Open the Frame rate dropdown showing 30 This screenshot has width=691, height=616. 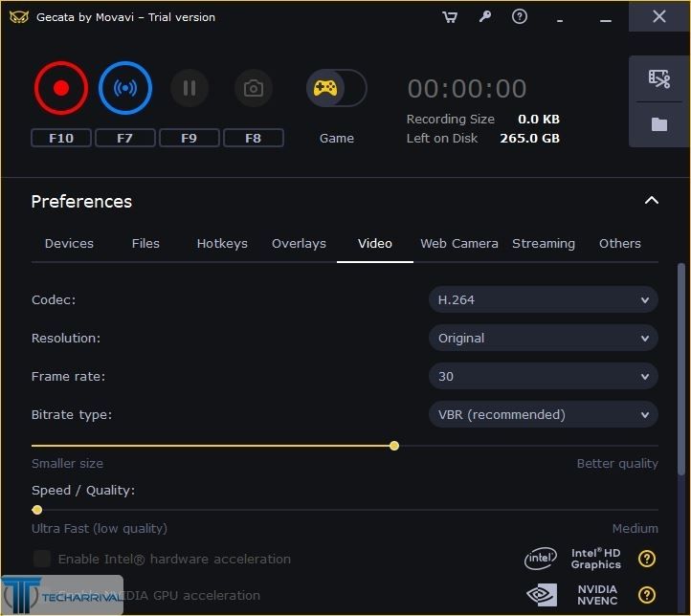click(x=544, y=377)
